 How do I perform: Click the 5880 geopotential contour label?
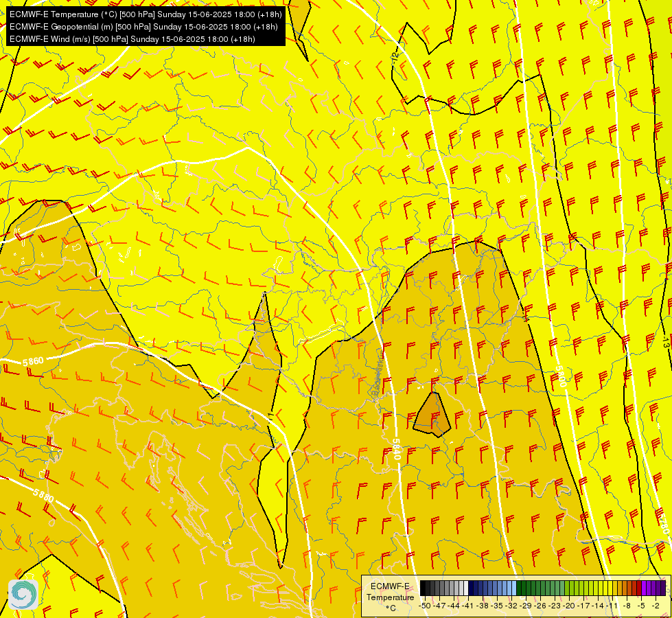click(43, 496)
